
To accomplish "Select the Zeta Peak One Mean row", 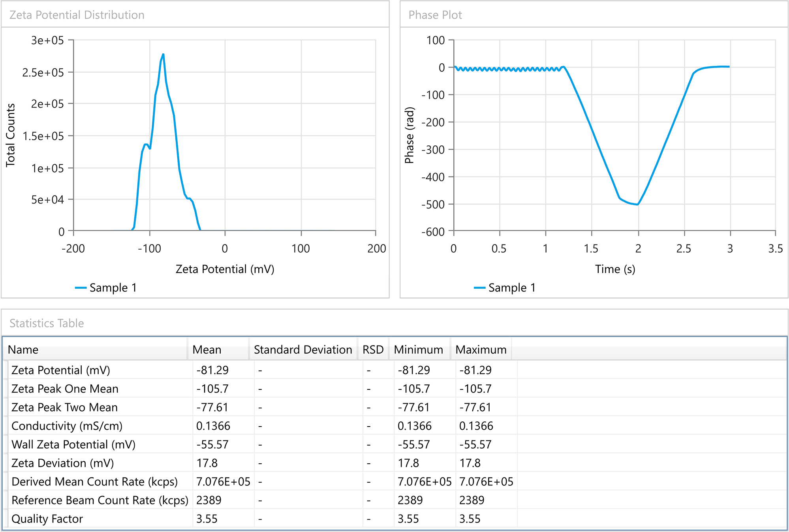I will [65, 389].
